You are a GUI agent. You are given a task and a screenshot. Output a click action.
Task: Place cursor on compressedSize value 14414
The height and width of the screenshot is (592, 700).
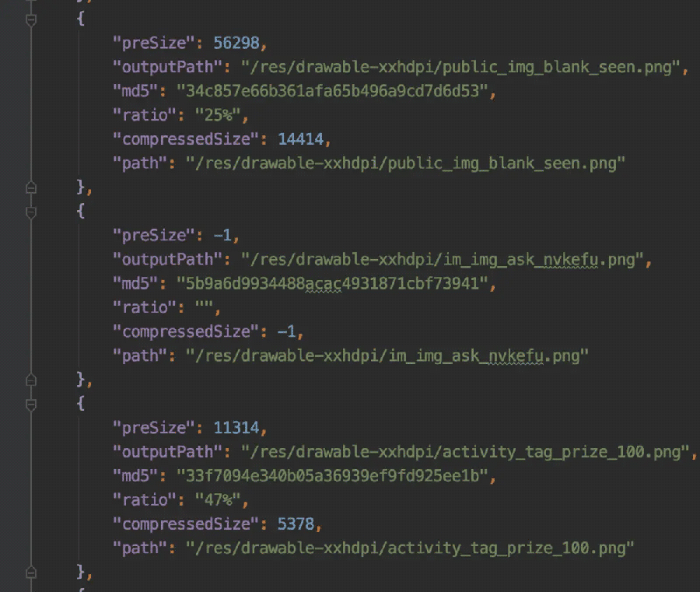click(300, 139)
